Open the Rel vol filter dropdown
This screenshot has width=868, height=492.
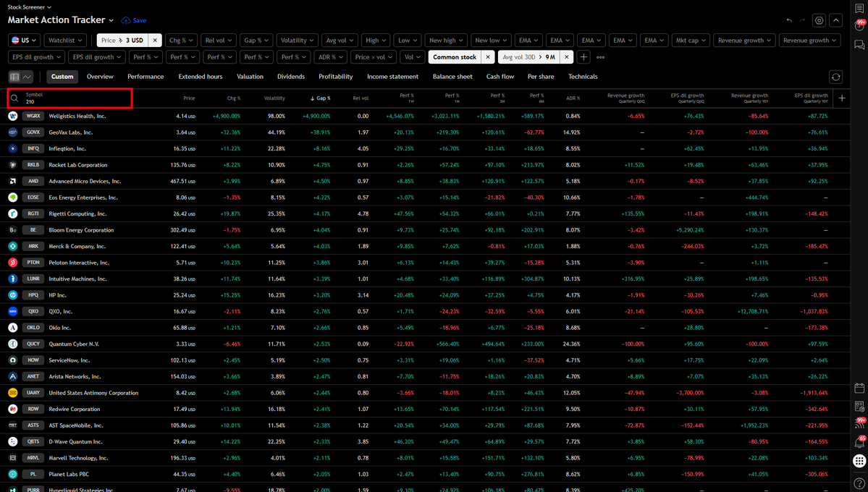[219, 41]
